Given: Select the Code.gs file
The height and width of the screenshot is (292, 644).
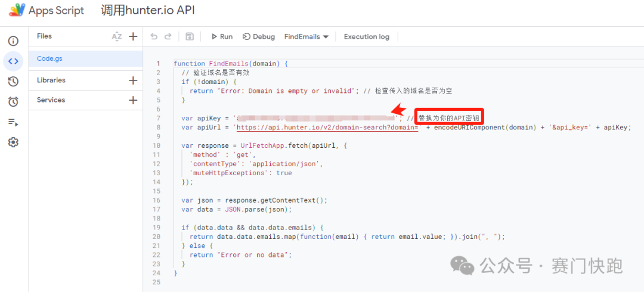Looking at the screenshot, I should [86, 59].
